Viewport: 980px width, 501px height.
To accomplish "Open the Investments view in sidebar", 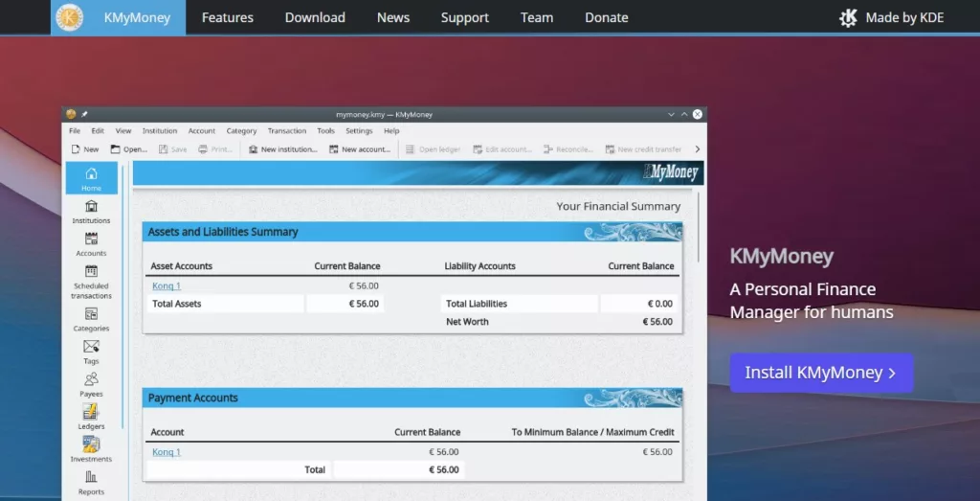I will (x=91, y=449).
